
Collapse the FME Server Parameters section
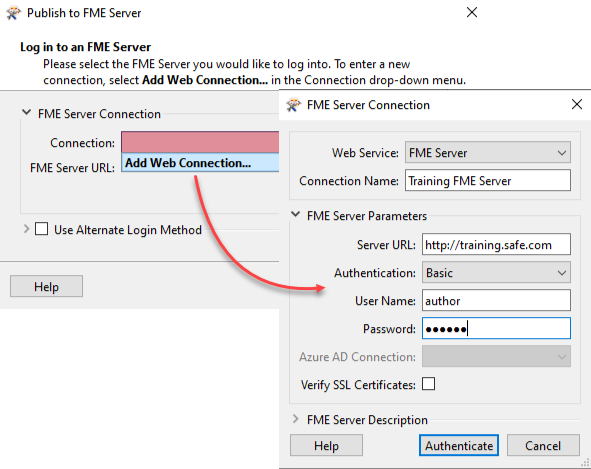296,215
